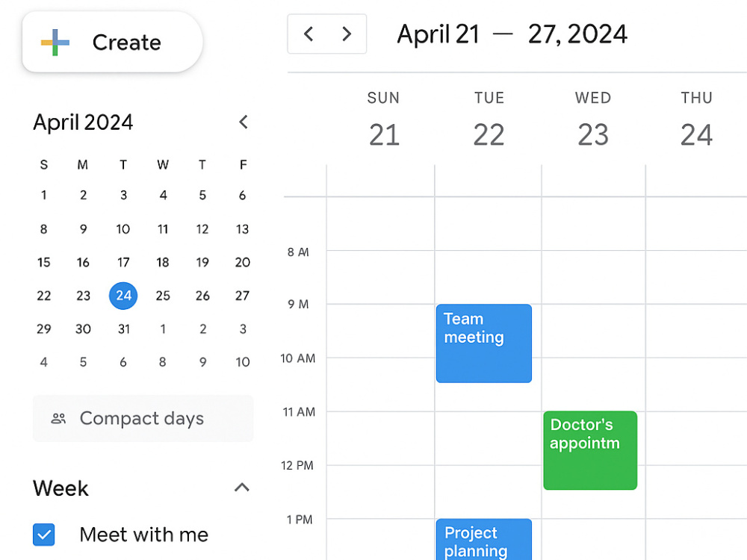Select April 30 in the mini calendar
747x560 pixels.
point(84,329)
